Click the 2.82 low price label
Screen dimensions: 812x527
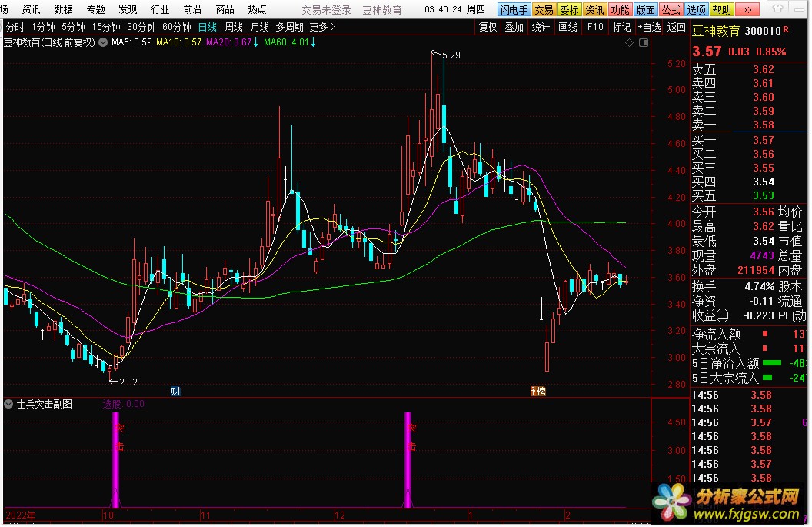click(128, 382)
